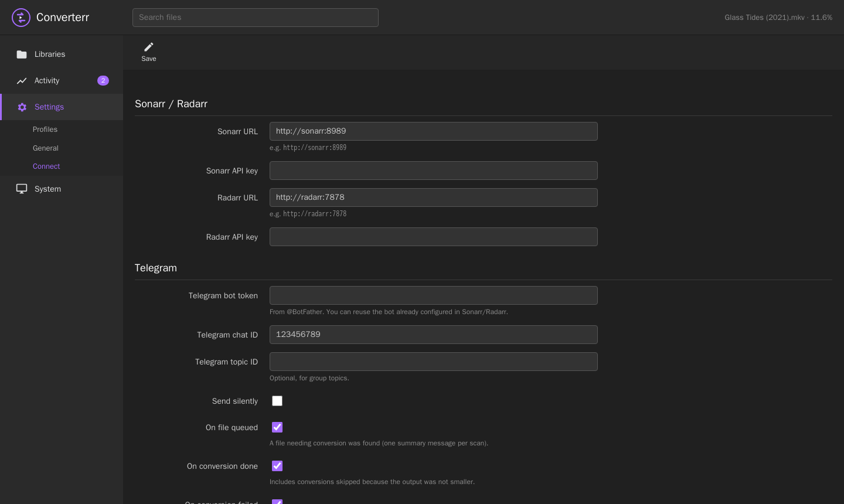
Task: Uncheck On conversion done checkbox
Action: [x=277, y=466]
